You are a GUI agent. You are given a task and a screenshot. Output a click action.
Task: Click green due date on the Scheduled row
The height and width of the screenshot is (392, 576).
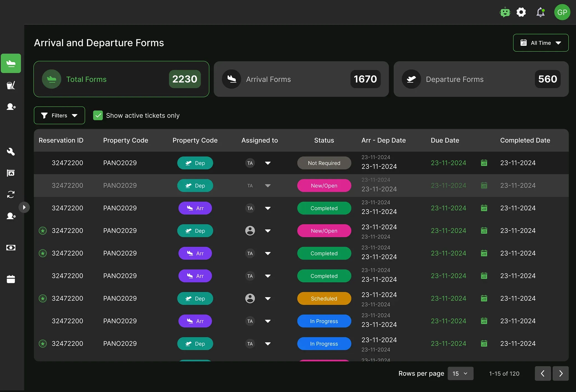[448, 298]
